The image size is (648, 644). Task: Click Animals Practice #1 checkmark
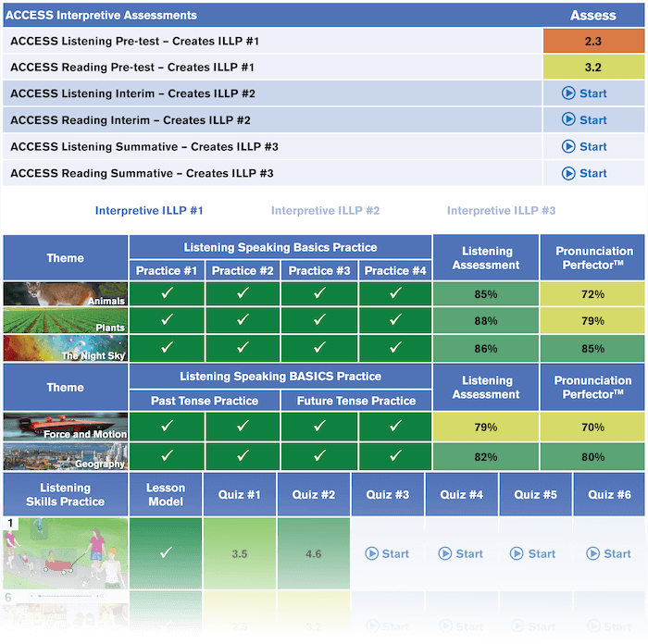(x=167, y=293)
